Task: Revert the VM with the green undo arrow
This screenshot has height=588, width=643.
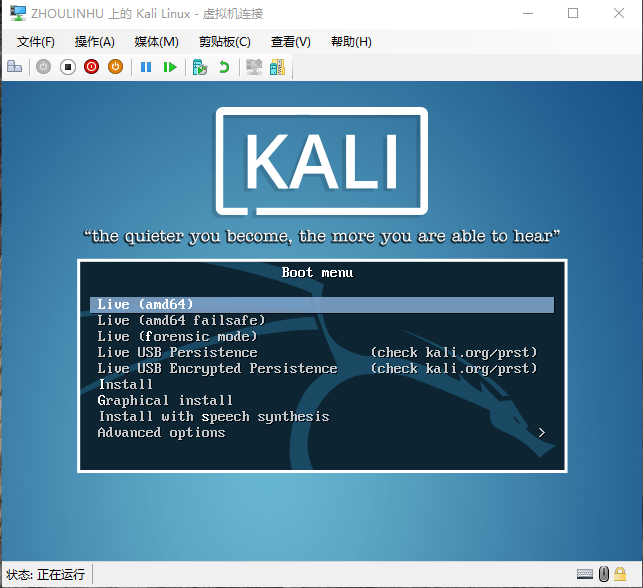Action: coord(224,66)
